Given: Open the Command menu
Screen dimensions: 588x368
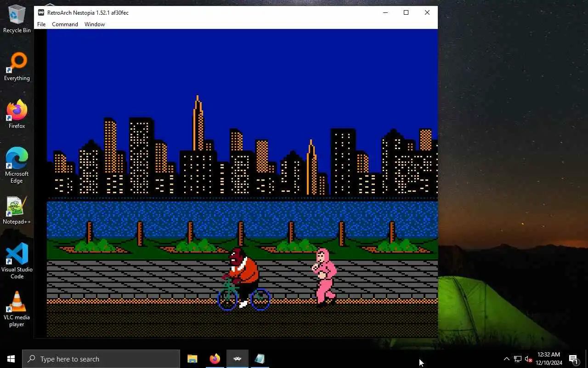Looking at the screenshot, I should tap(65, 24).
